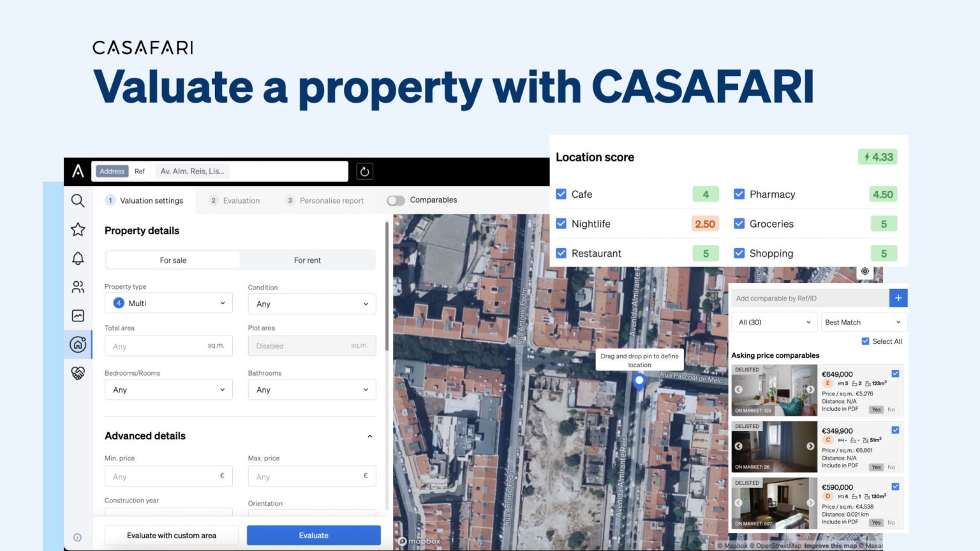Viewport: 980px width, 551px height.
Task: Next photo arrow on €590,000 listing
Action: 810,503
